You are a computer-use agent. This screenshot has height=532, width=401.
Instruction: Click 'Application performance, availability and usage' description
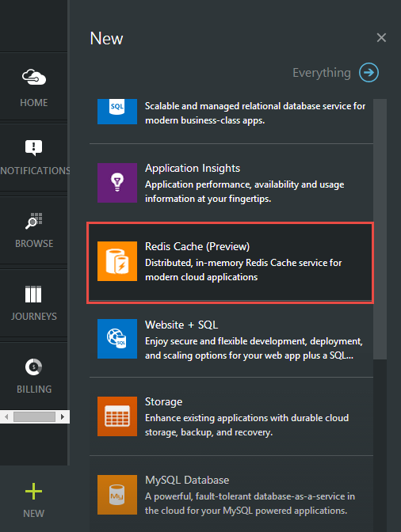click(244, 192)
